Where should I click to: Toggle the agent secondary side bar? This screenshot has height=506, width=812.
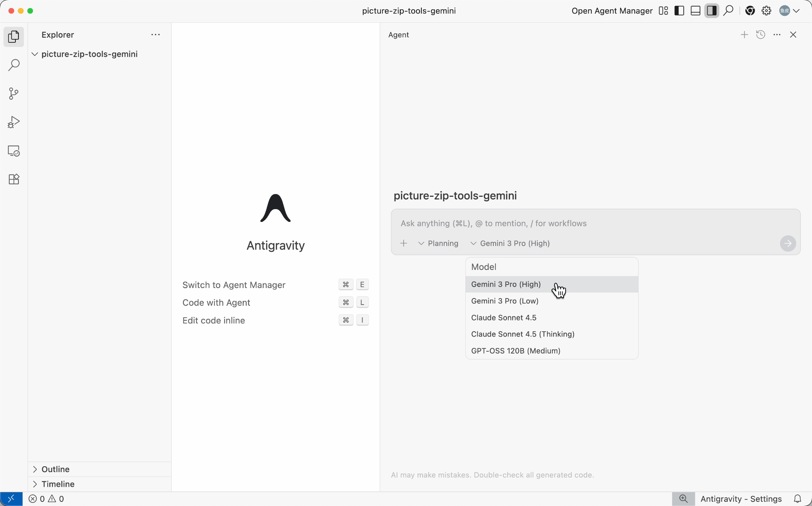pos(711,11)
